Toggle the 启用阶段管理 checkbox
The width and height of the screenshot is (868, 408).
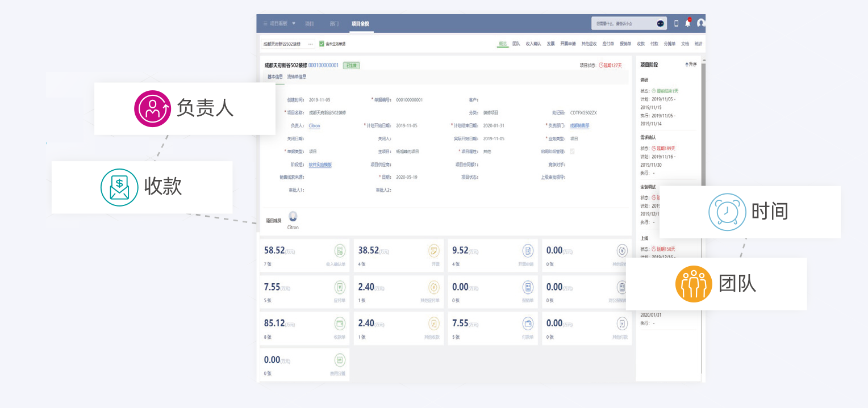pyautogui.click(x=572, y=152)
